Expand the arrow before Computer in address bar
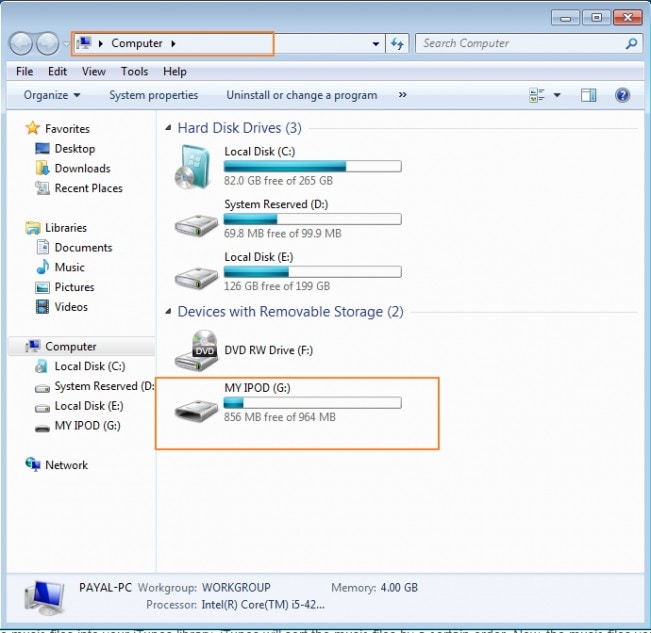 coord(100,43)
